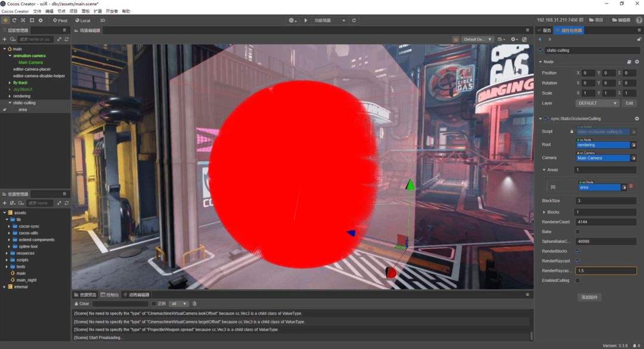
Task: Expand the resources folder
Action: 7,254
